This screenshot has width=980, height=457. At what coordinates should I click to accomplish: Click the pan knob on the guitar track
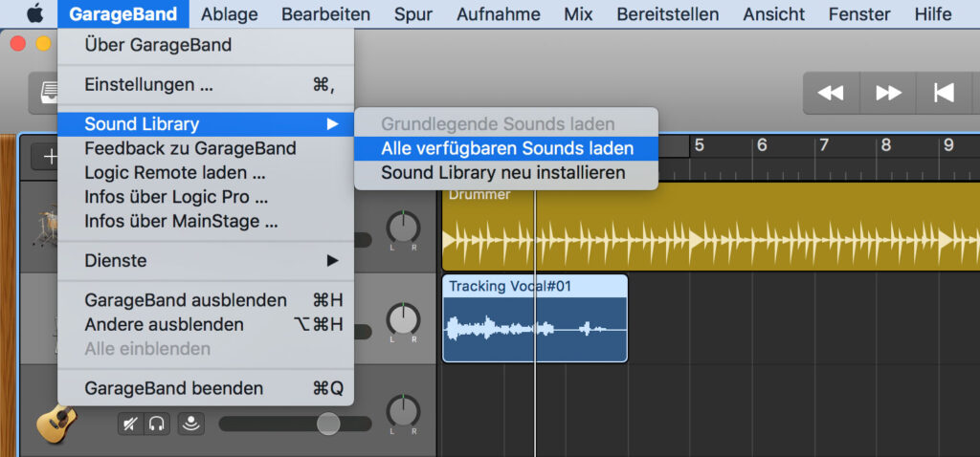[x=403, y=412]
